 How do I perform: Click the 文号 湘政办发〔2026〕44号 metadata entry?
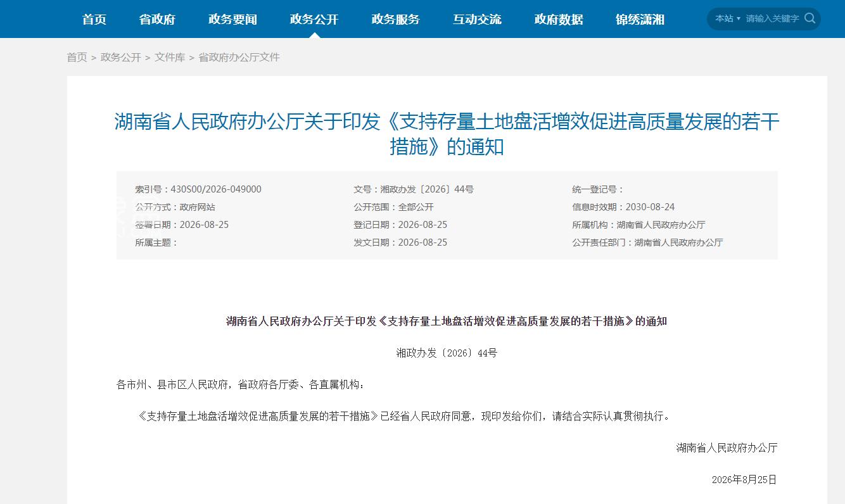tap(414, 189)
